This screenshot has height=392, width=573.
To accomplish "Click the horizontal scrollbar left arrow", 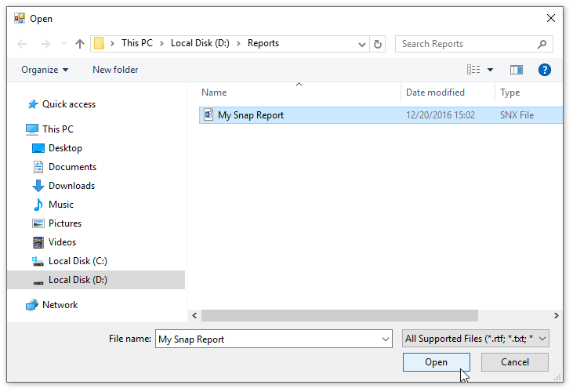I will (x=194, y=316).
